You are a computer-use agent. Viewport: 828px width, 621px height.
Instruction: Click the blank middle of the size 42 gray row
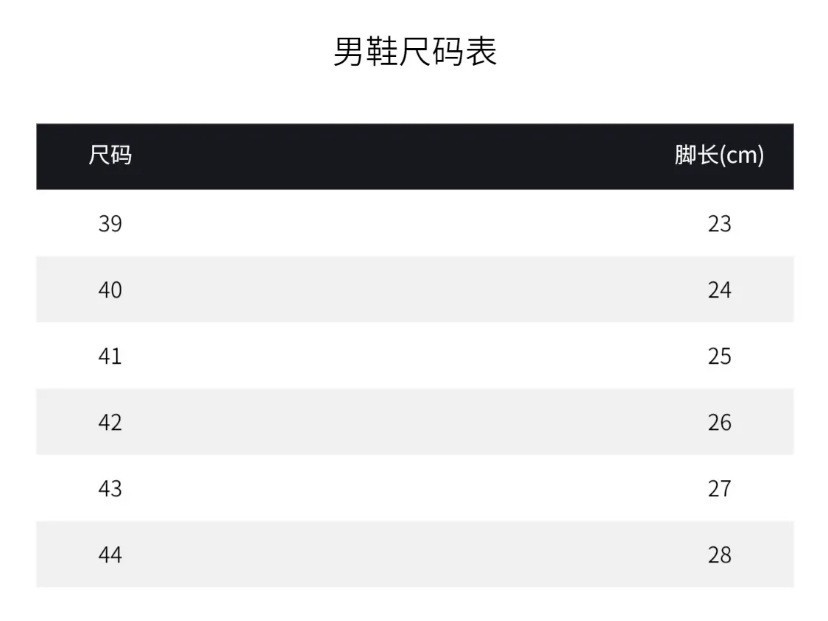click(414, 422)
